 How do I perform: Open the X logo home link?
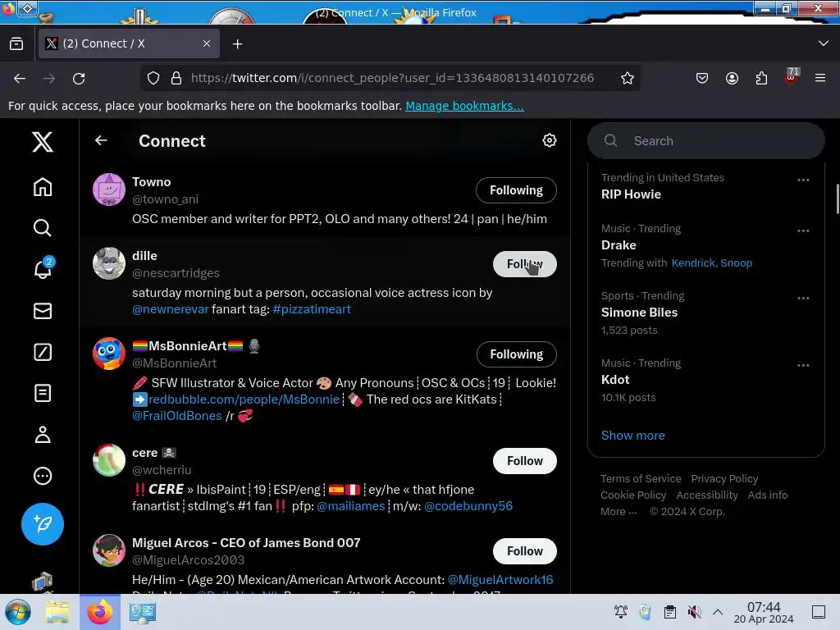point(43,142)
